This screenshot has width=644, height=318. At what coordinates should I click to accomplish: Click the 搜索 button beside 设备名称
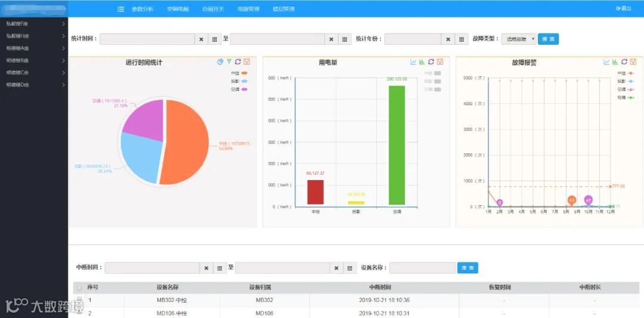click(468, 268)
